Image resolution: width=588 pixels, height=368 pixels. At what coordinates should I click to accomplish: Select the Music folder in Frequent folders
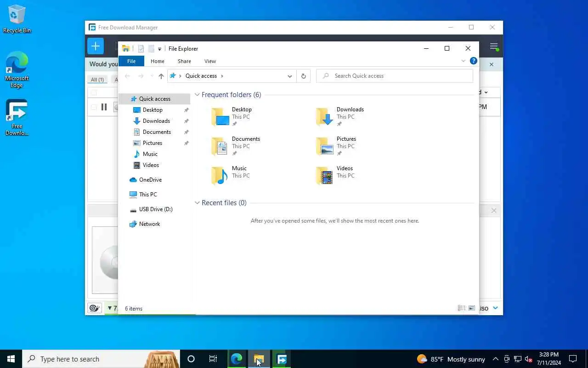[x=230, y=176]
